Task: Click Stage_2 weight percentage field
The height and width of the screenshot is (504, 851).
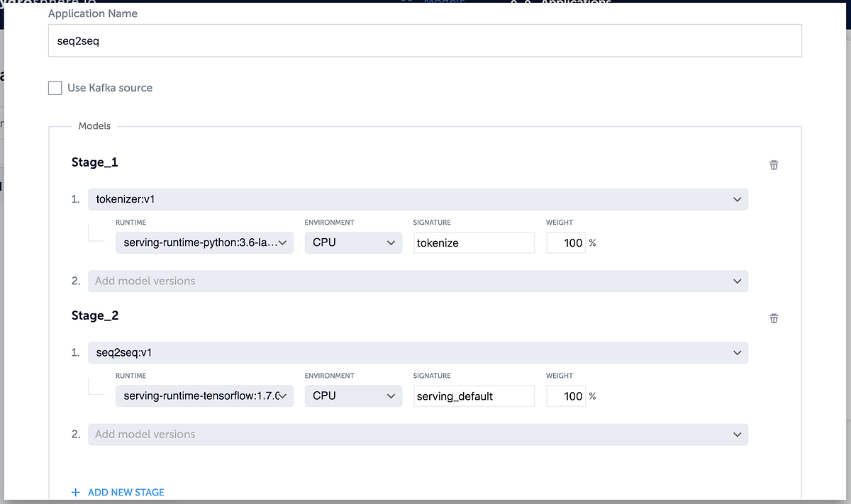Action: pyautogui.click(x=566, y=396)
